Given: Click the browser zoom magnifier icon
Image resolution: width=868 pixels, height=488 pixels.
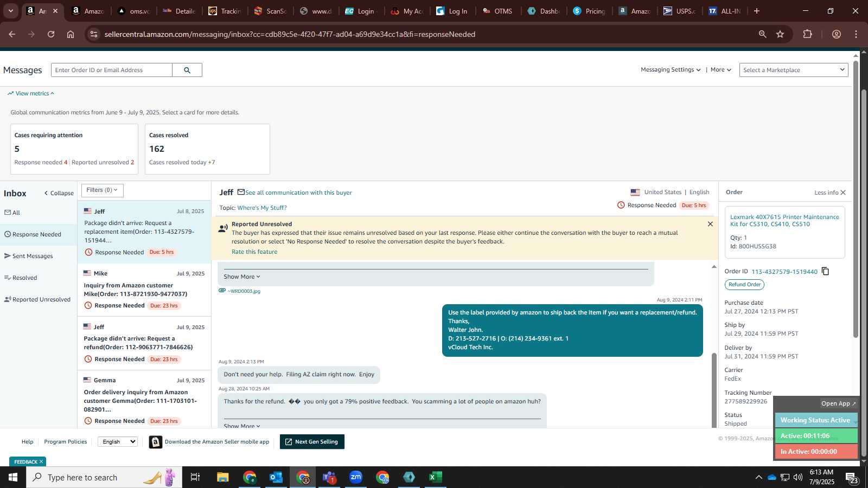Looking at the screenshot, I should (x=762, y=34).
